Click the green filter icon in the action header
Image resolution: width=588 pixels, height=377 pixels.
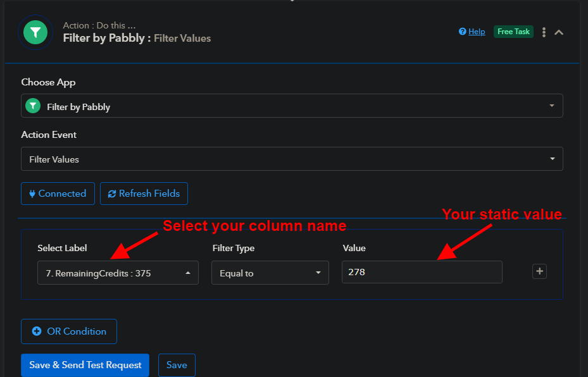coord(35,32)
